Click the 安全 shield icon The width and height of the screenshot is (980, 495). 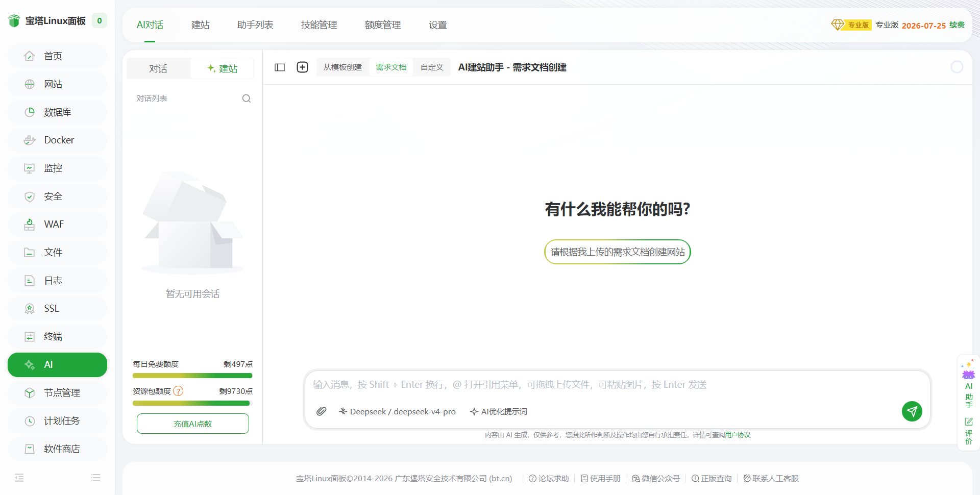(x=30, y=196)
